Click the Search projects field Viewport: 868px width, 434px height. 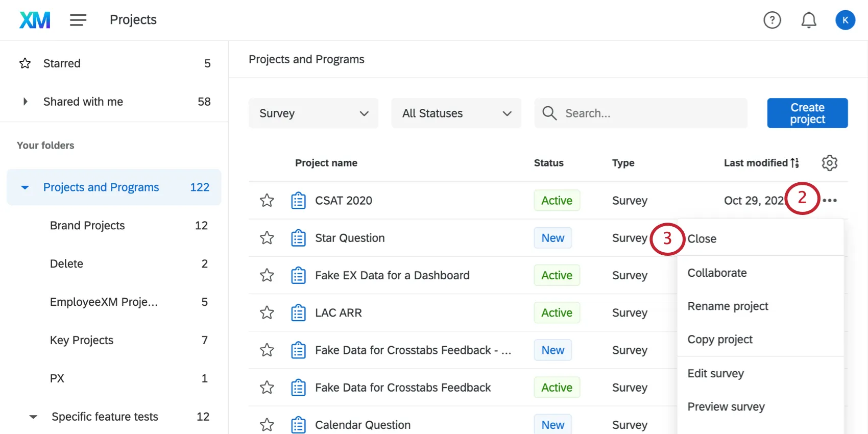648,113
